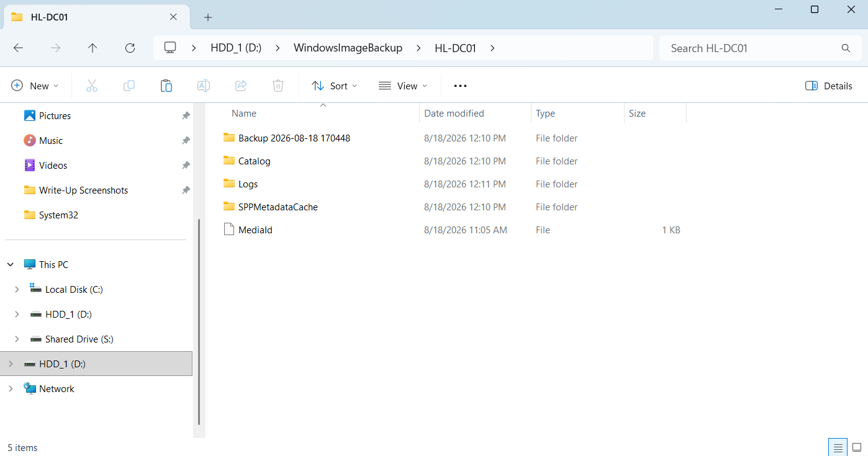
Task: Select the SPPMetadataCache folder
Action: pos(278,207)
